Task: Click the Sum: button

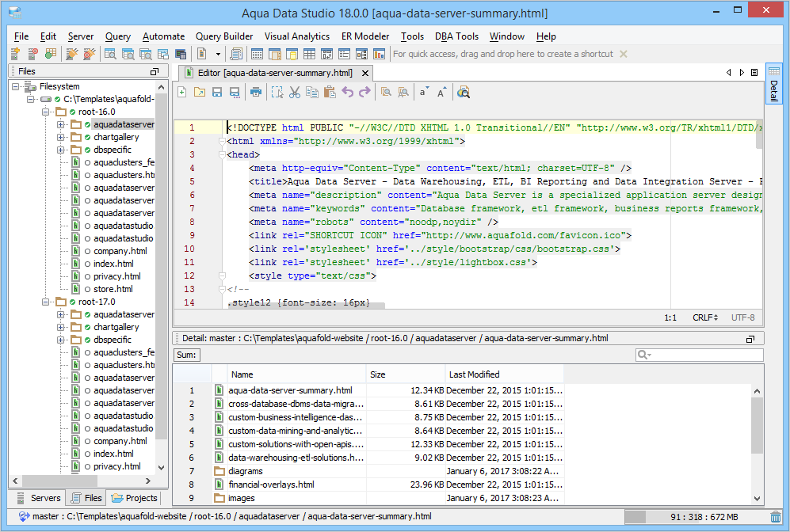Action: click(187, 355)
